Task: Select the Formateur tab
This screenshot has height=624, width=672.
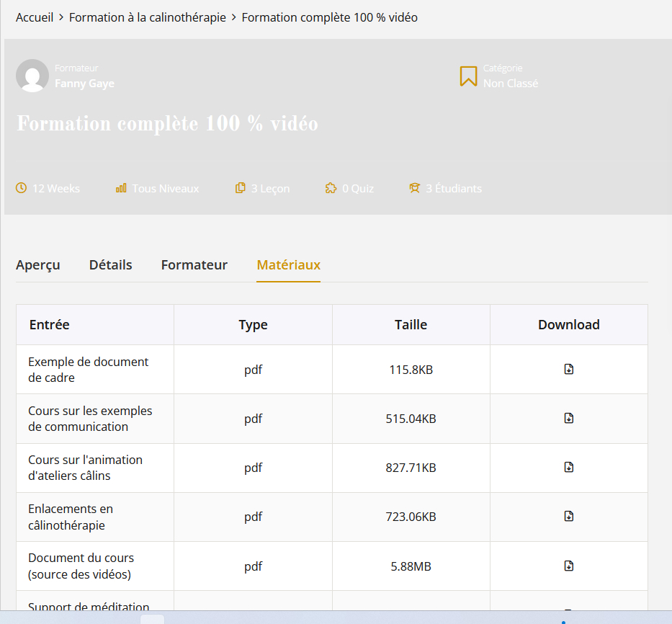Action: point(194,265)
